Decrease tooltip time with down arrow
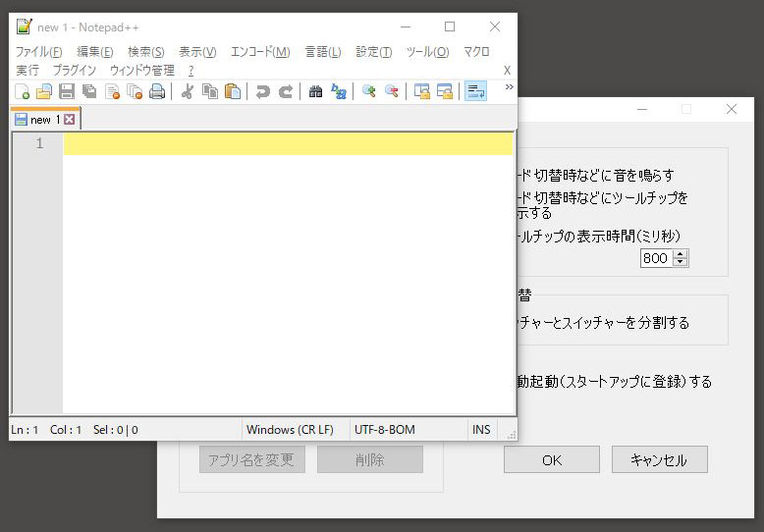 tap(681, 262)
